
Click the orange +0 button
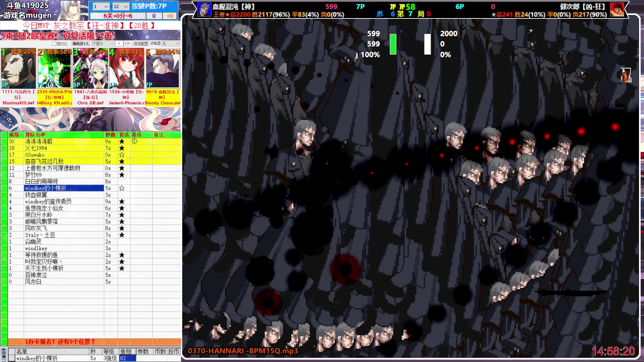[x=170, y=16]
